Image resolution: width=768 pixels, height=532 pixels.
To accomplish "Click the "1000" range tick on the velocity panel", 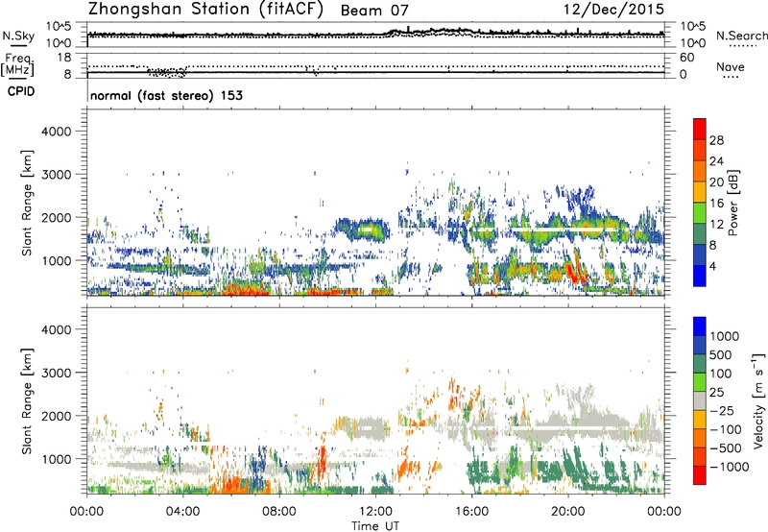I will point(56,459).
